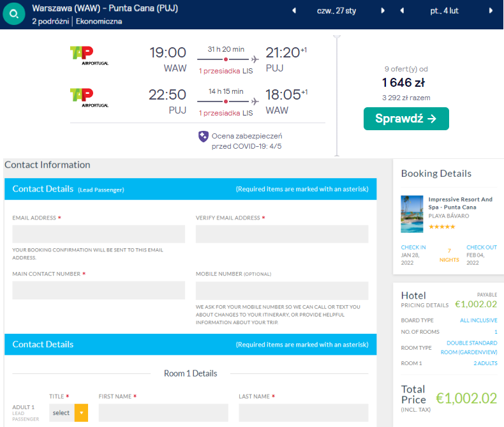This screenshot has height=427, width=504.
Task: Click the Impressive Resort hotel thumbnail
Action: click(411, 214)
